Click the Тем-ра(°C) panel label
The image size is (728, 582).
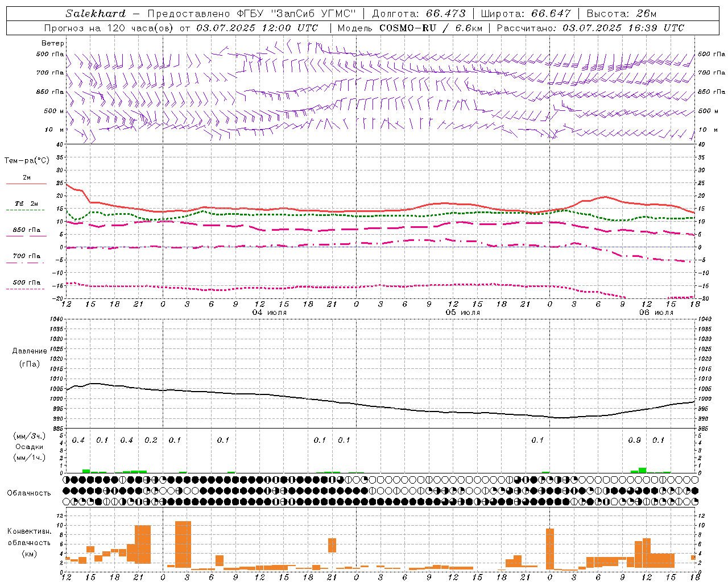tap(27, 161)
